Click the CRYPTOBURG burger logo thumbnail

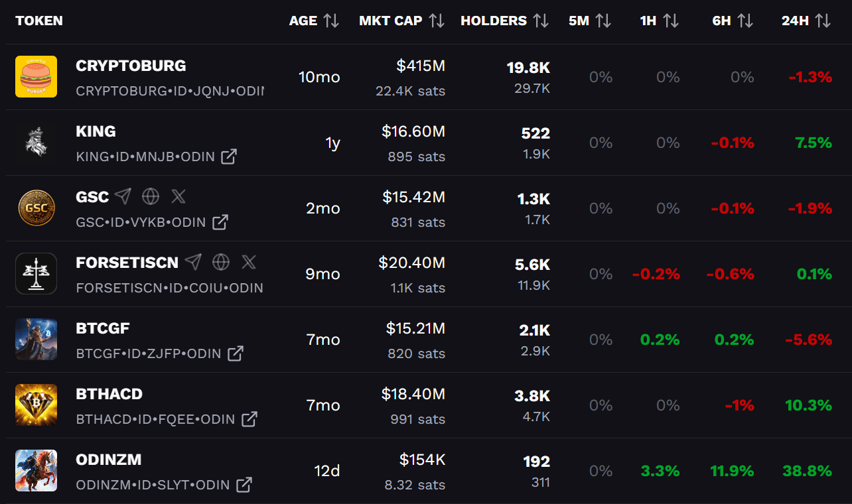pyautogui.click(x=36, y=76)
